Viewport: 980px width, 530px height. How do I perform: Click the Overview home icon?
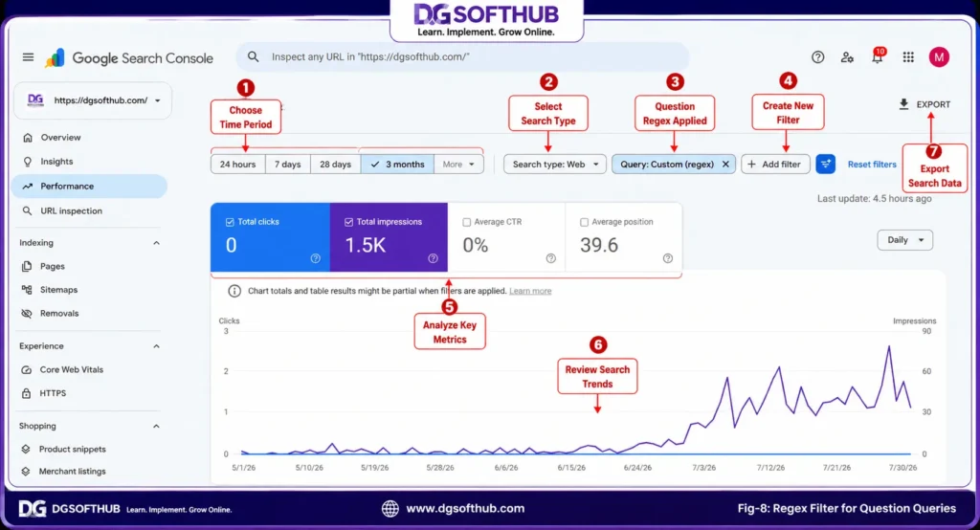(27, 138)
